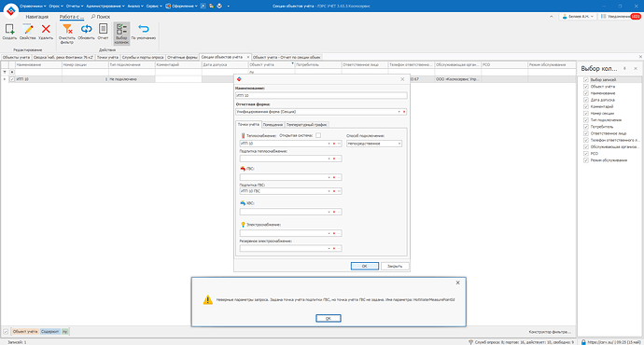Screen dimensions: 644x345
Task: Uncheck Наименование column checkbox
Action: [586, 93]
